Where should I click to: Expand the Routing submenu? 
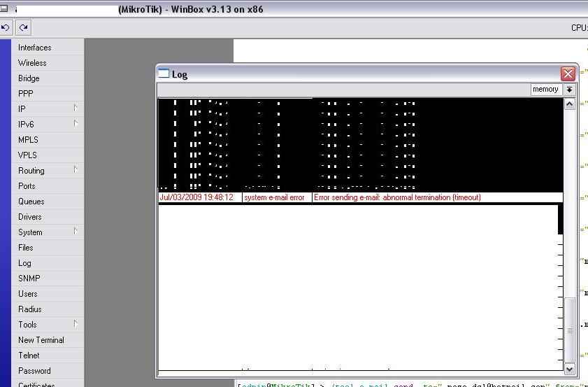coord(48,171)
